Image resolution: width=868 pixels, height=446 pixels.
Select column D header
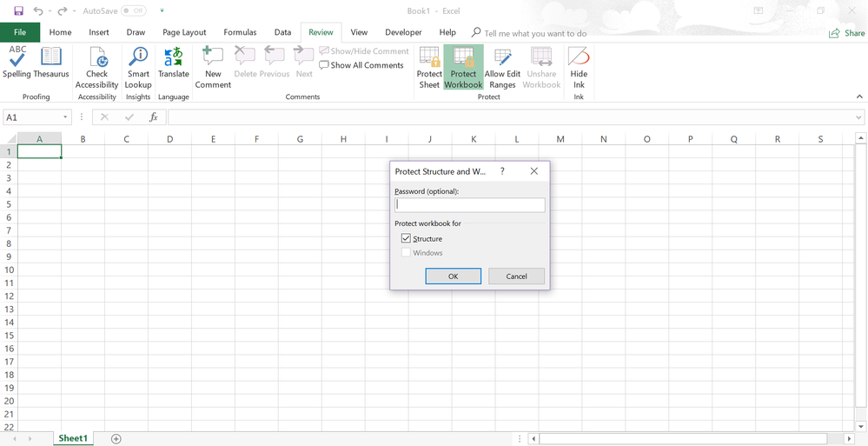tap(169, 139)
